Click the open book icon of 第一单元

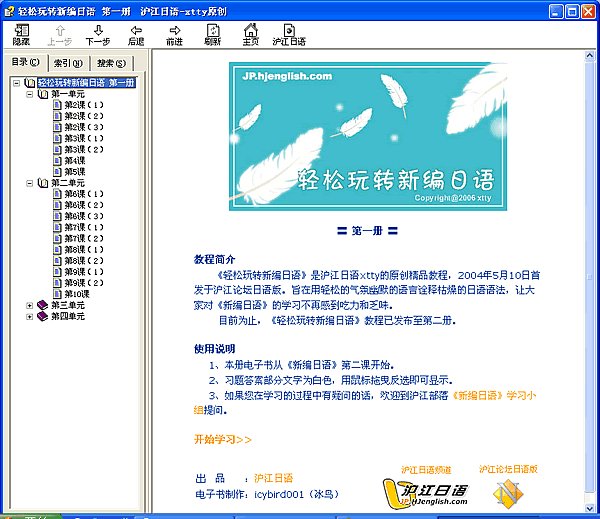point(43,94)
